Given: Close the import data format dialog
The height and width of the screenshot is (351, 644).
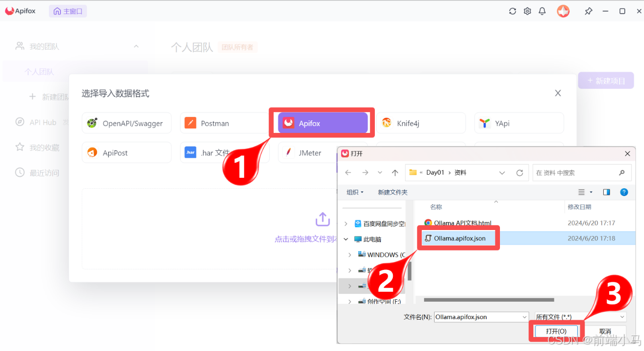Looking at the screenshot, I should pos(558,93).
